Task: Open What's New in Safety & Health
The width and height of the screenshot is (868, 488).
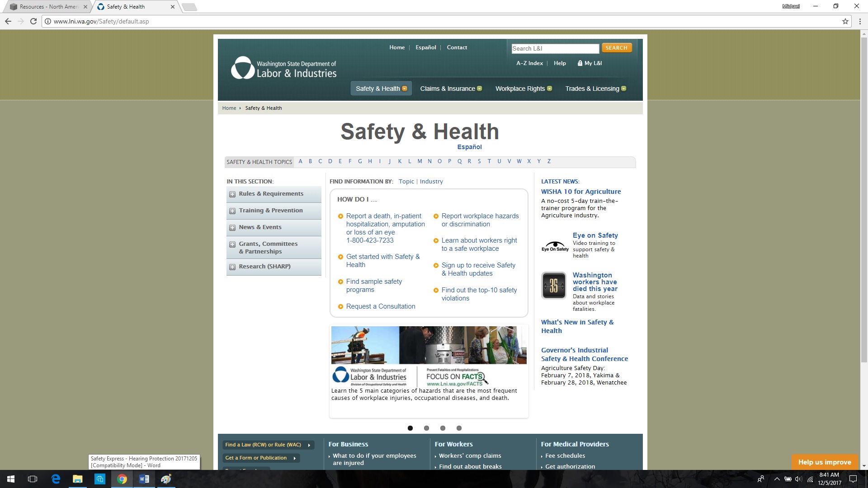Action: [x=577, y=326]
